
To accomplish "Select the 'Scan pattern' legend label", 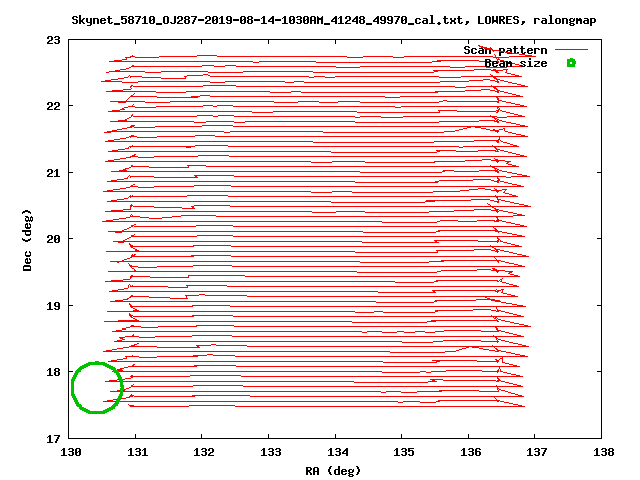I will [x=505, y=50].
